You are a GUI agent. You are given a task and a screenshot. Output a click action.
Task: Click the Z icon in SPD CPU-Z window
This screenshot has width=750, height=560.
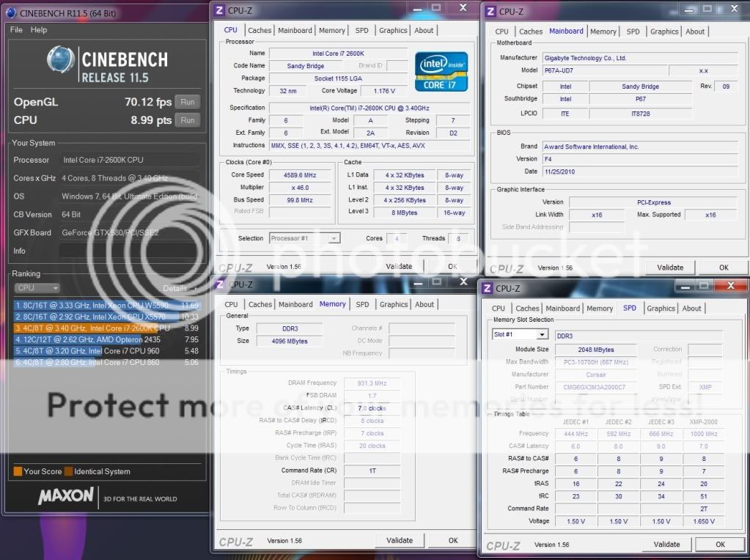pos(487,288)
